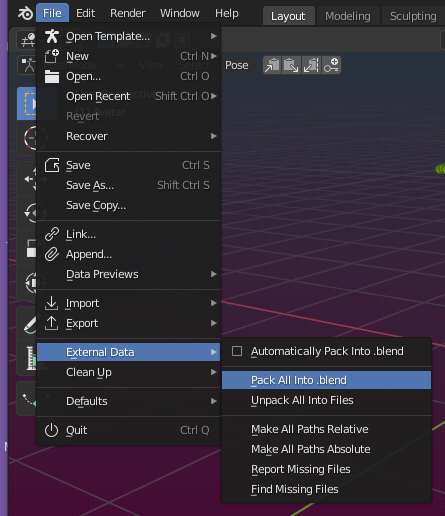Image resolution: width=445 pixels, height=516 pixels.
Task: Open the Help menu
Action: point(227,13)
